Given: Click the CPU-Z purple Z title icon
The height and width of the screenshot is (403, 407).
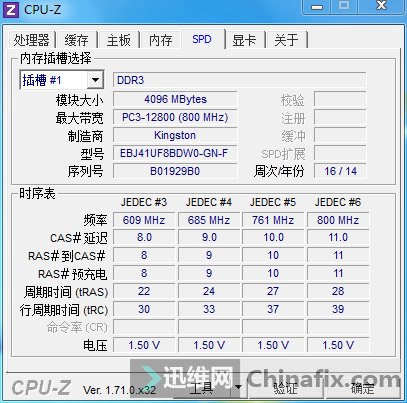Looking at the screenshot, I should (x=10, y=9).
